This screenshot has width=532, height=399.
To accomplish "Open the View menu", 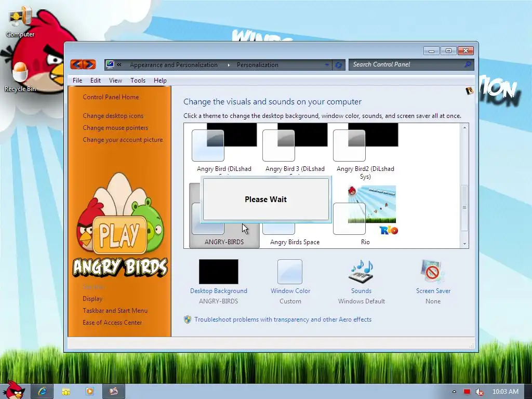I will tap(115, 81).
